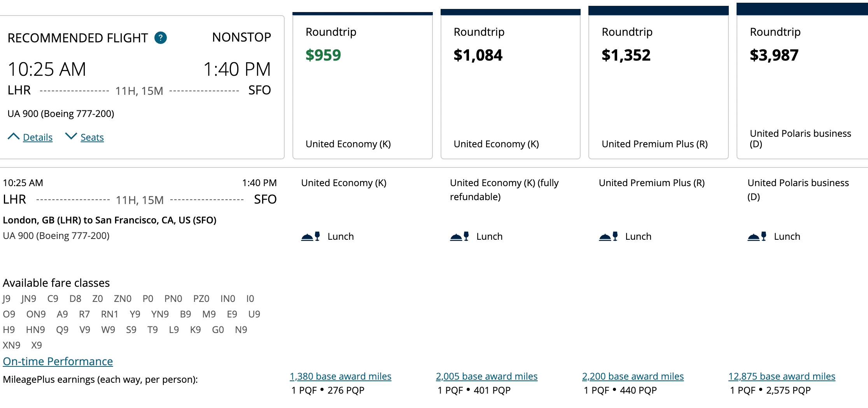Image resolution: width=868 pixels, height=408 pixels.
Task: Open the 12,875 base award miles link
Action: point(781,376)
